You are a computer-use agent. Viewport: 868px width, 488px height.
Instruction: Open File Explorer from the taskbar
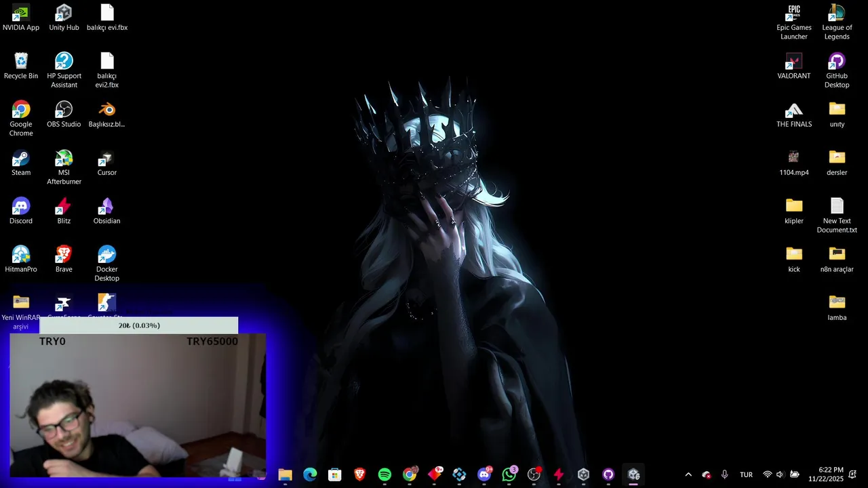tap(285, 474)
